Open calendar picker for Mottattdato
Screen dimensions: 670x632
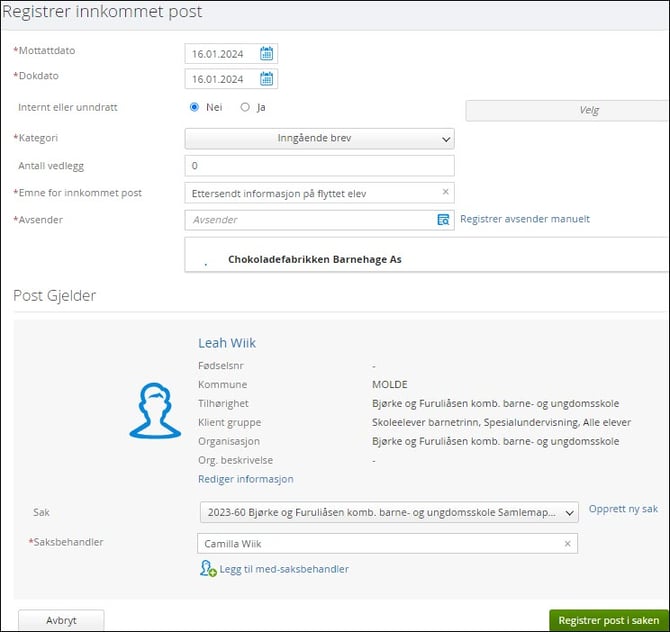pyautogui.click(x=267, y=54)
